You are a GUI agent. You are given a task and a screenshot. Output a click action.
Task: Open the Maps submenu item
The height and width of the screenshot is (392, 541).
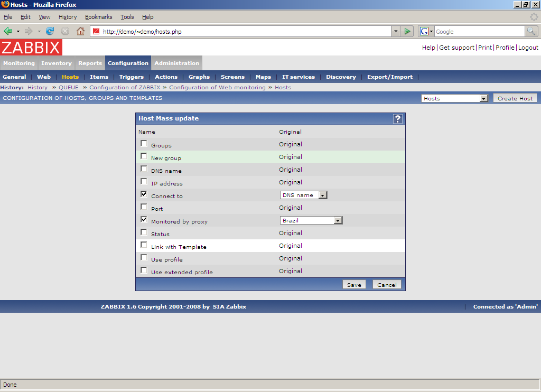[x=263, y=77]
